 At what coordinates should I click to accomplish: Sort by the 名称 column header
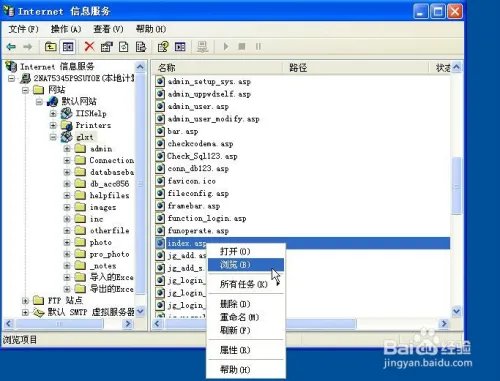218,68
